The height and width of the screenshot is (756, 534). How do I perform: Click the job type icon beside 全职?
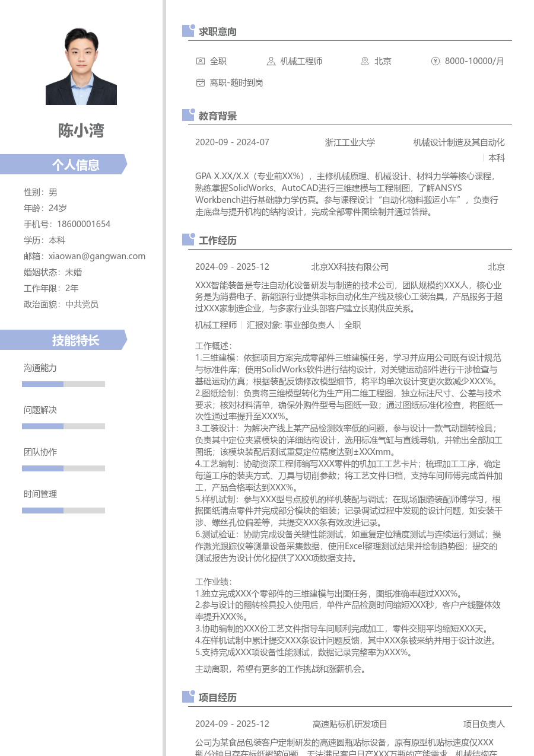click(x=200, y=61)
